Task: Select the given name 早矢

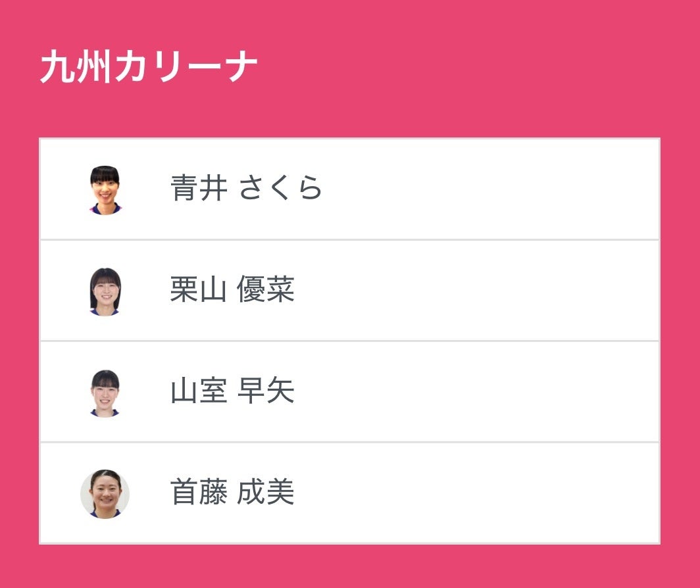Action: click(266, 392)
